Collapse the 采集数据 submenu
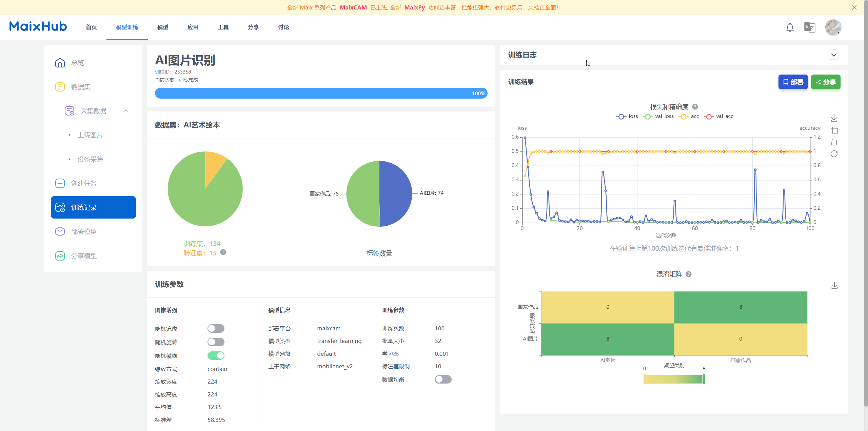Image resolution: width=868 pixels, height=431 pixels. (126, 111)
